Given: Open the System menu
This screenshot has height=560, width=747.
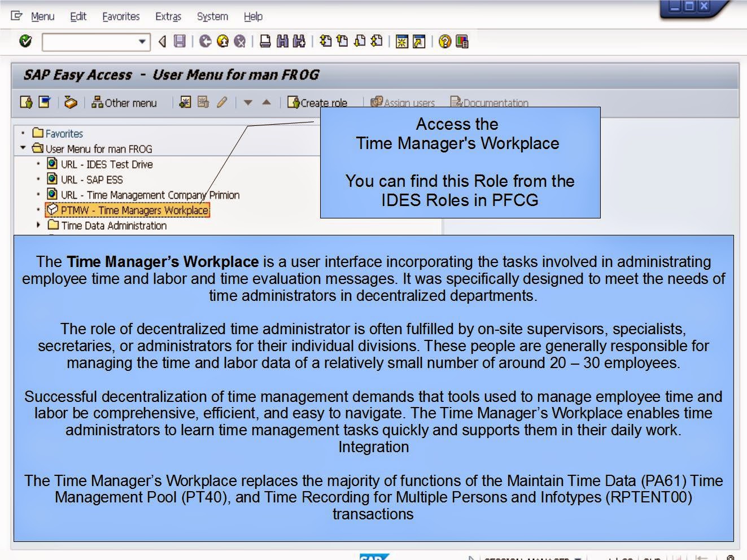Looking at the screenshot, I should 212,16.
